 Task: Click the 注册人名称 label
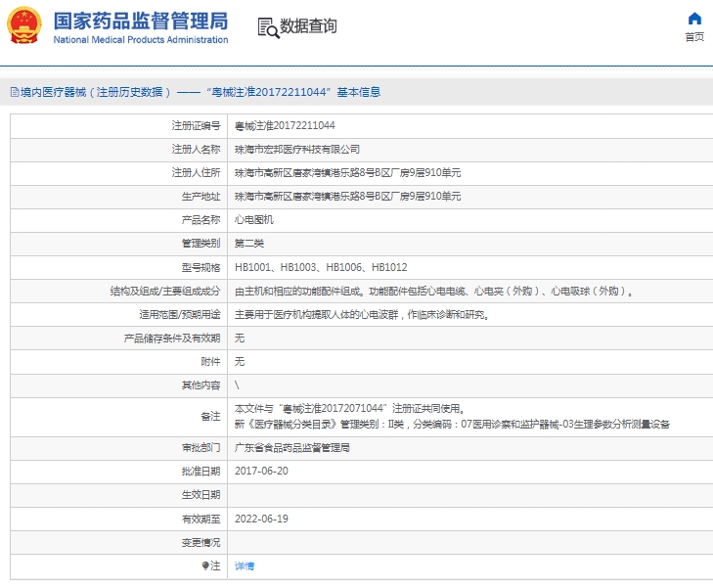click(196, 149)
